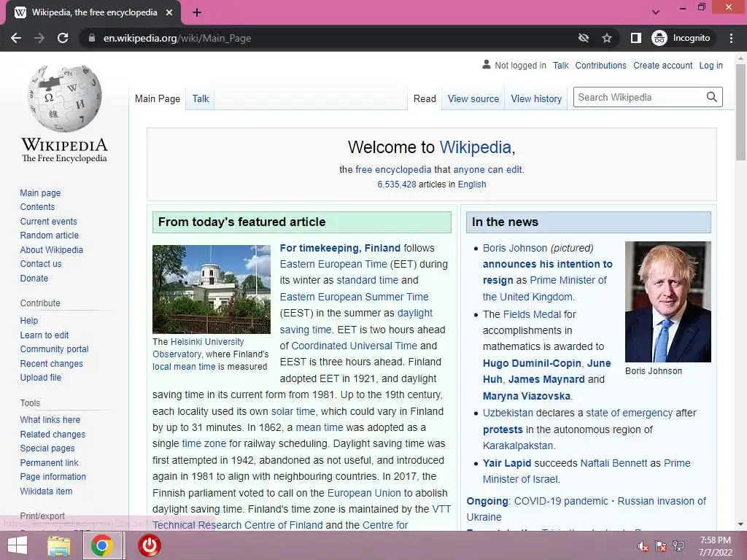This screenshot has height=560, width=747.
Task: Select the Wikipedia browser tab title
Action: pos(94,12)
